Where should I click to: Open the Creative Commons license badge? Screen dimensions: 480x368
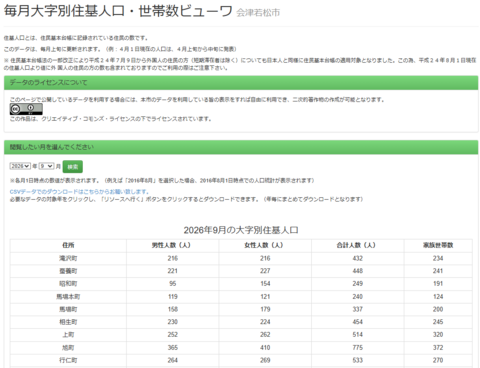click(x=26, y=109)
